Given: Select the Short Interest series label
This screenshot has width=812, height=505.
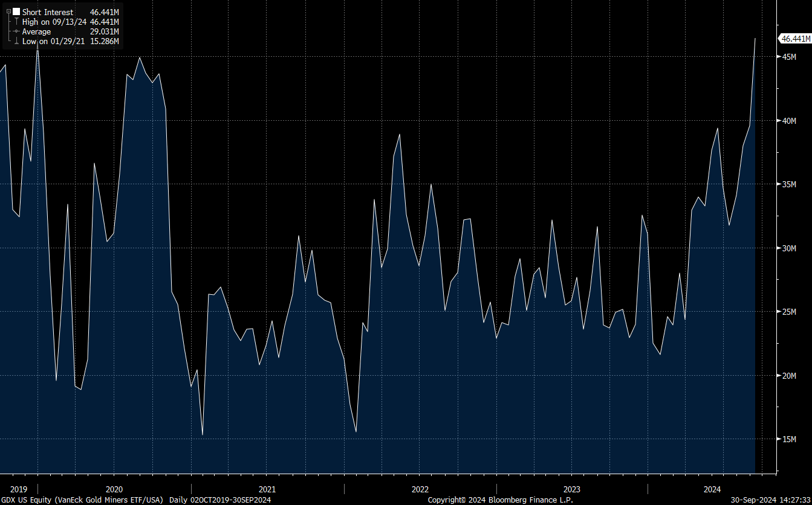Looking at the screenshot, I should click(x=48, y=12).
